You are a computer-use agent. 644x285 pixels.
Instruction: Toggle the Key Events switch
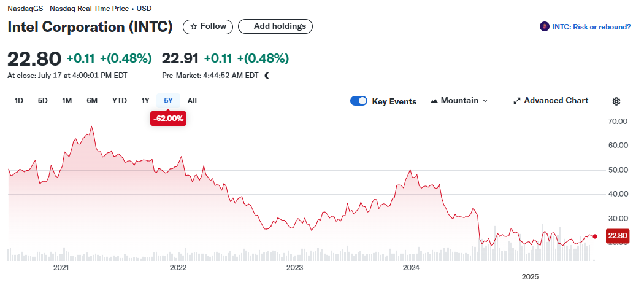point(359,101)
